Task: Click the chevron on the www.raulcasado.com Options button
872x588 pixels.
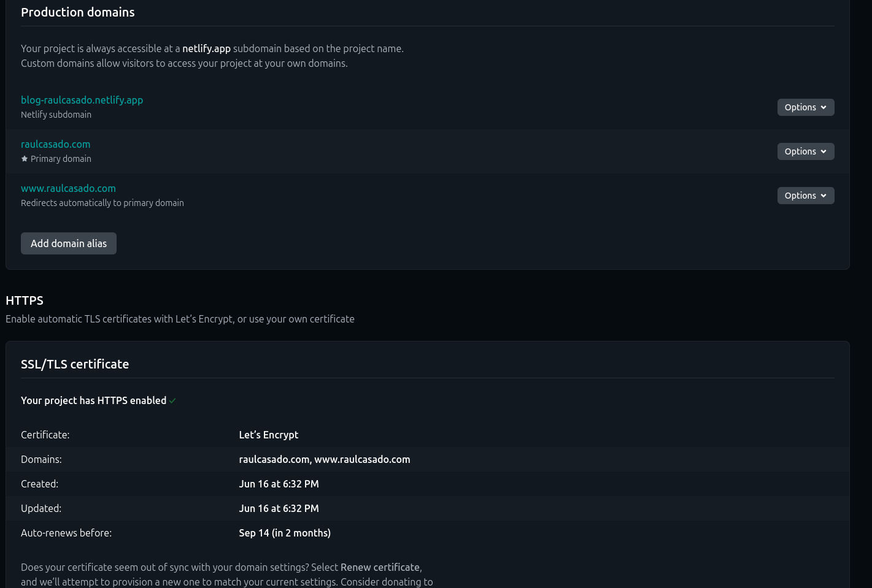Action: (824, 196)
